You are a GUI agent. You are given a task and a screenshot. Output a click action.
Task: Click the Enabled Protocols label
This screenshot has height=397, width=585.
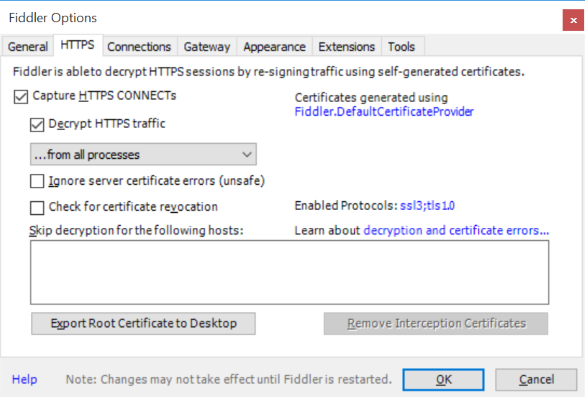pyautogui.click(x=346, y=206)
